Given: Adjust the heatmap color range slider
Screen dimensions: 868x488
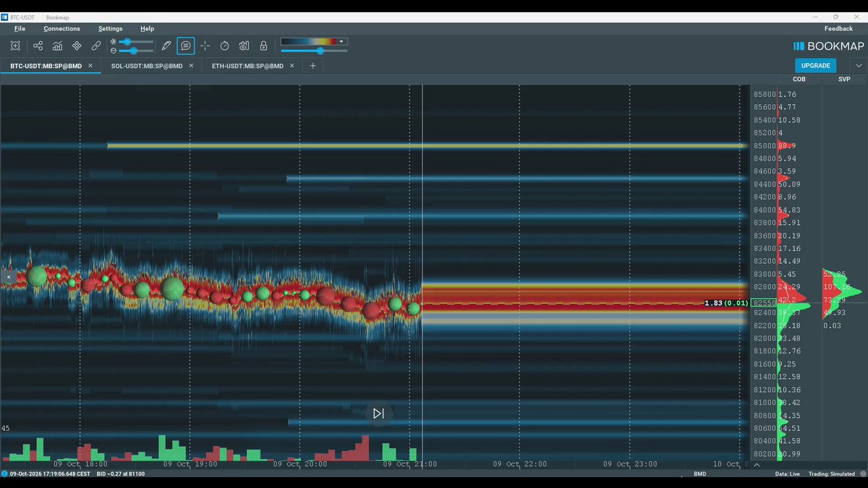Looking at the screenshot, I should pos(314,51).
